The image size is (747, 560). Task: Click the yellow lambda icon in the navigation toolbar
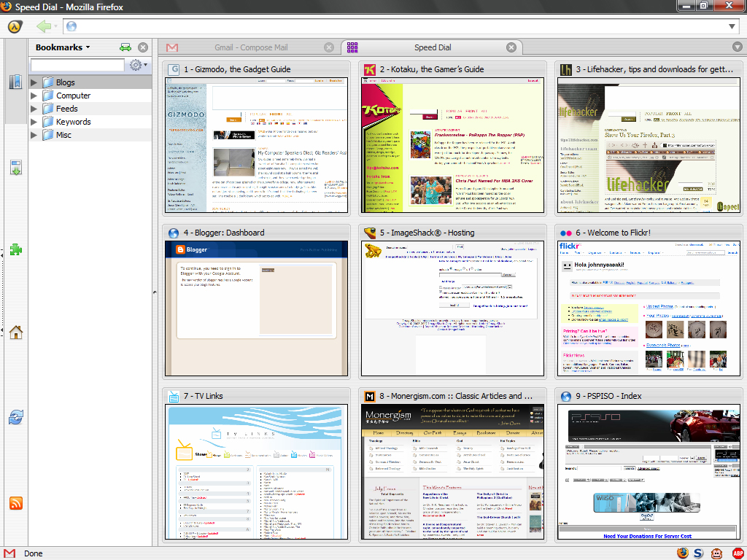pos(15,26)
